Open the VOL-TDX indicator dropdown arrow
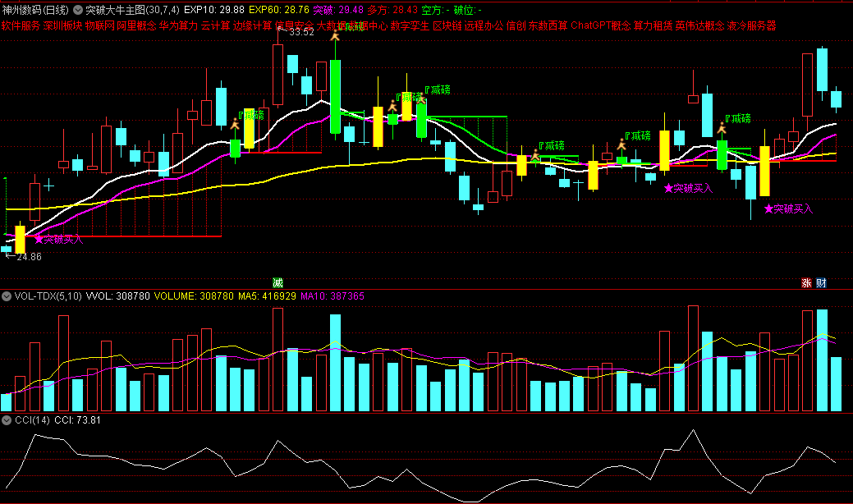 7,296
